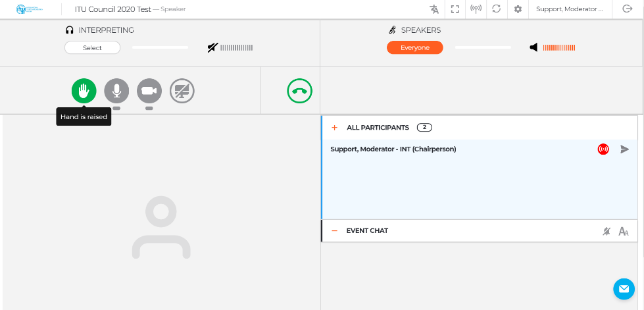Viewport: 644px width, 310px height.
Task: Click the refresh connection icon
Action: [497, 9]
